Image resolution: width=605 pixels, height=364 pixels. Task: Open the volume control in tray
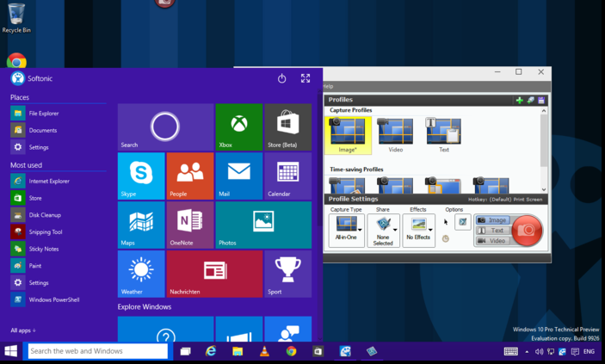tap(539, 352)
